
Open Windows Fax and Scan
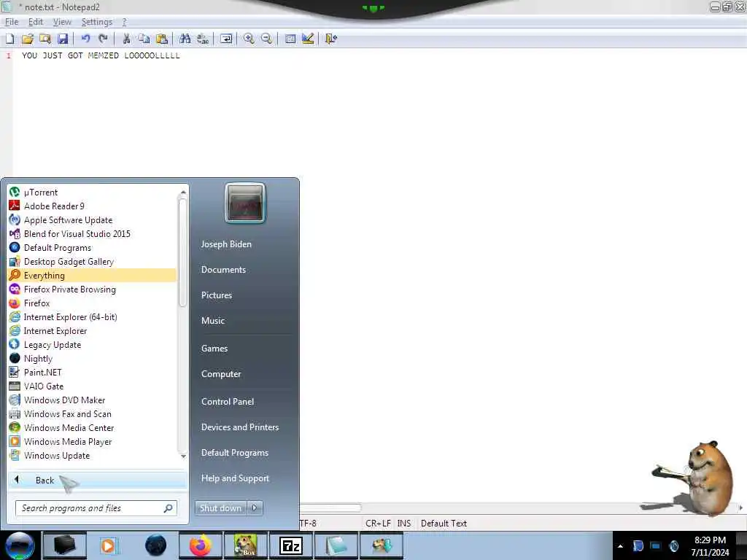click(x=93, y=414)
